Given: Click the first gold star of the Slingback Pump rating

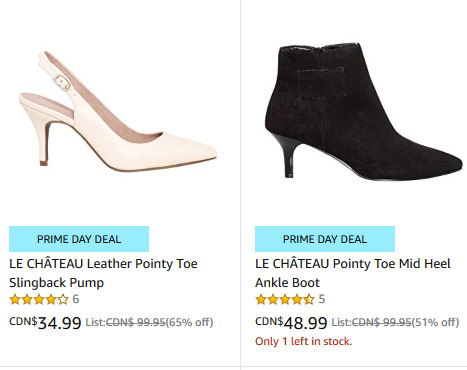Looking at the screenshot, I should 15,299.
